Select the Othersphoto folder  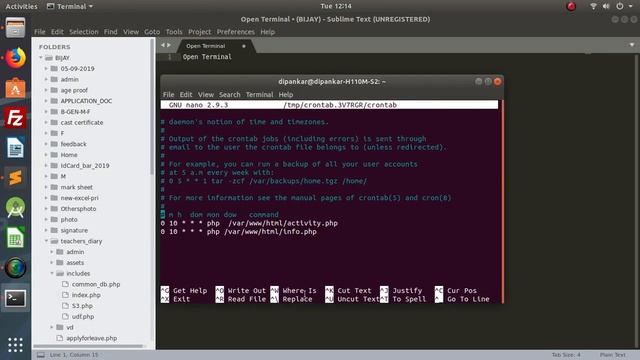coord(78,209)
